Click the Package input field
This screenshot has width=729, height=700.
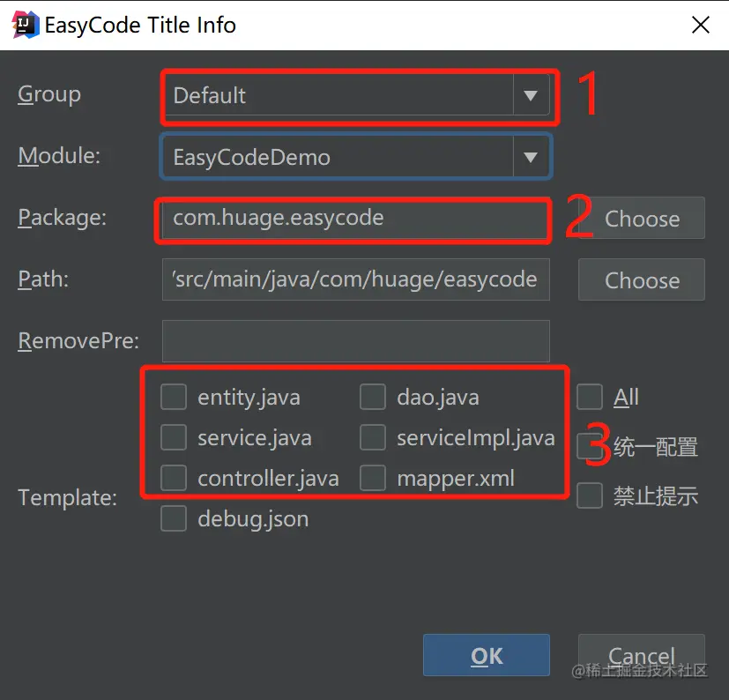click(355, 218)
